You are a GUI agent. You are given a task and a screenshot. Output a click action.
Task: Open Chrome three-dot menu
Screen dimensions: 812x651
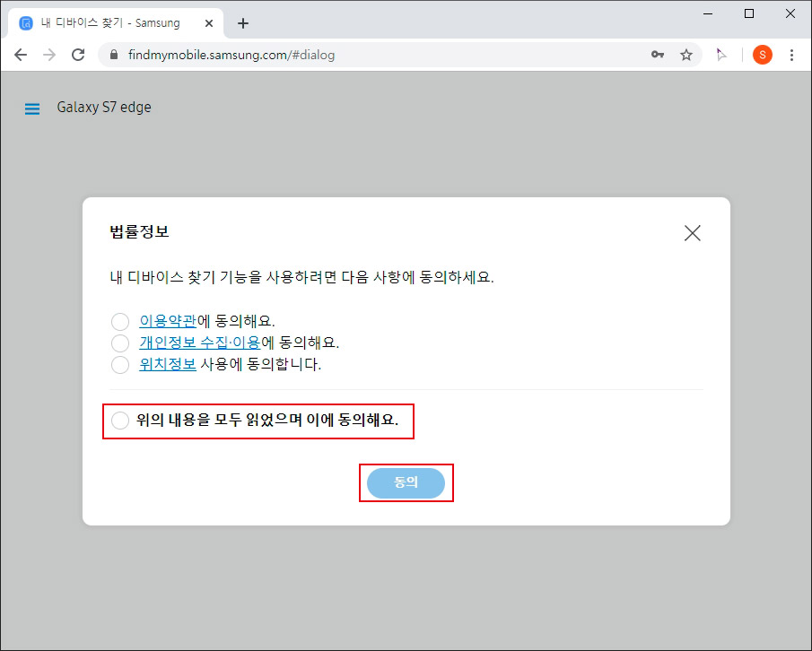point(791,55)
